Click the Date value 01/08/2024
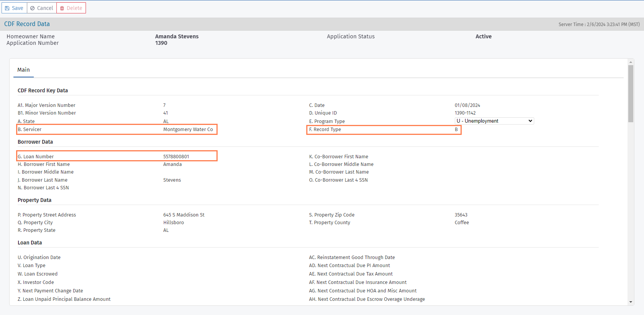The width and height of the screenshot is (644, 315). pos(467,105)
